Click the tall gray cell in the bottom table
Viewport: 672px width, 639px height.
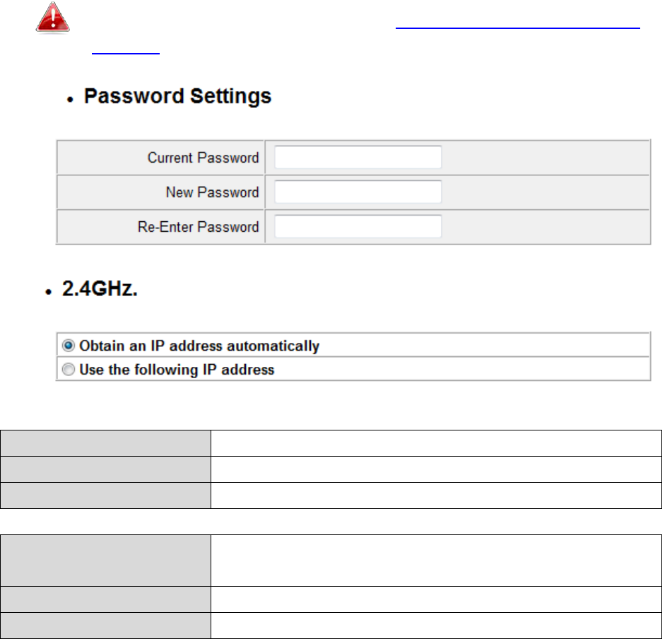[x=105, y=561]
